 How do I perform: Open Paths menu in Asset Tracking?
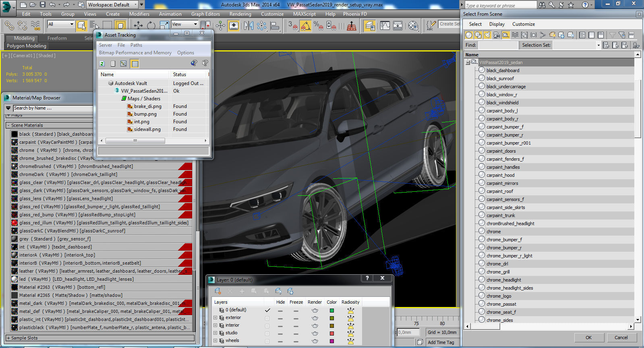pyautogui.click(x=136, y=45)
